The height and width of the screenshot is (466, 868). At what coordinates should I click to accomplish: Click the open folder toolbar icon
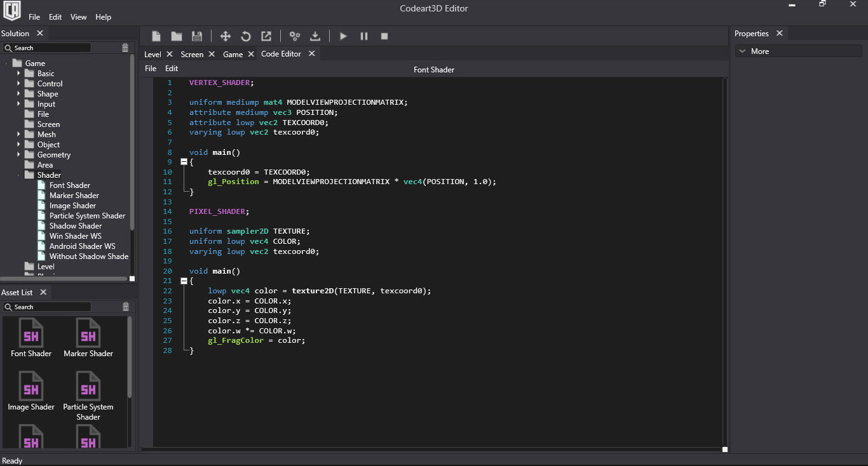(x=177, y=36)
